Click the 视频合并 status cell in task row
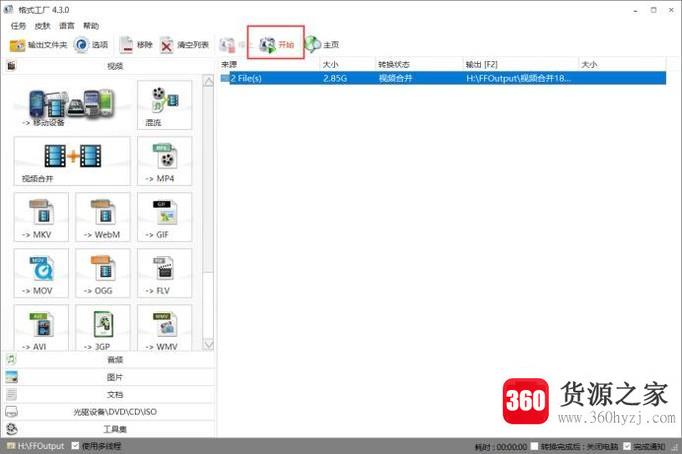 [395, 78]
